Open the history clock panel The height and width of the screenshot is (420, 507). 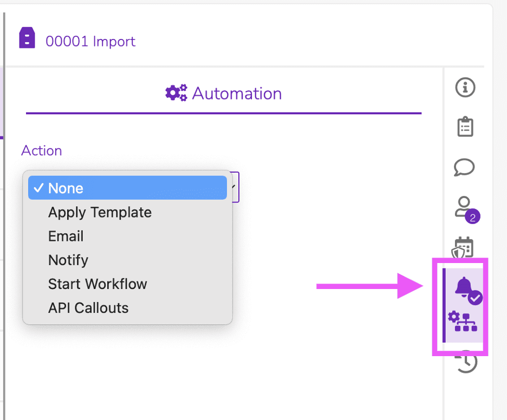[465, 362]
